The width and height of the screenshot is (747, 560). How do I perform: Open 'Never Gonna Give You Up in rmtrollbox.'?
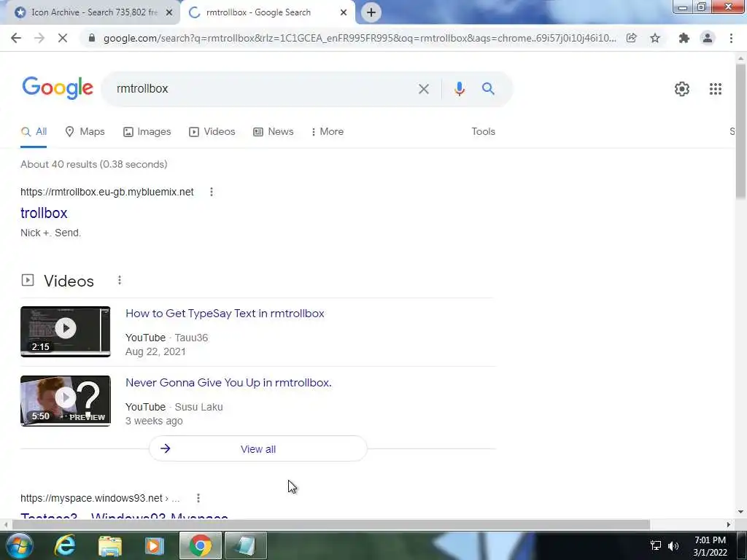coord(228,383)
